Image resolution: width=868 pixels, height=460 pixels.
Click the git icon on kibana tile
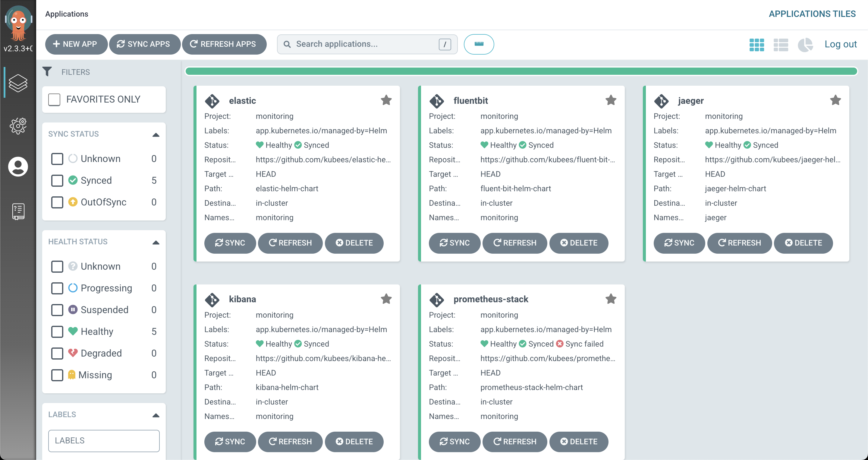click(212, 300)
